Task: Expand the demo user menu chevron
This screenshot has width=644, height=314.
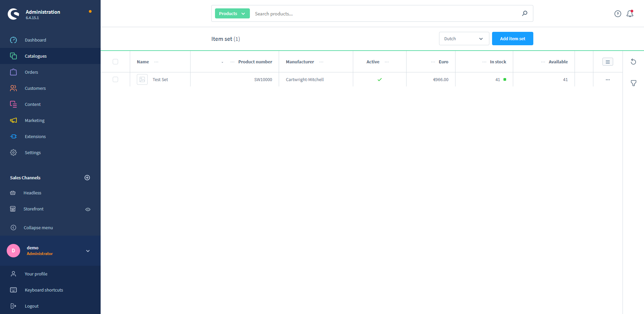Action: point(88,251)
